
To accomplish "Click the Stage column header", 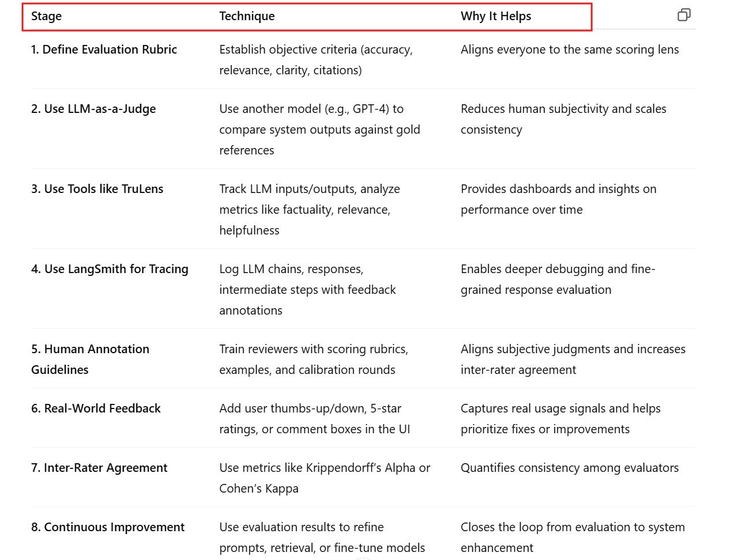I will pyautogui.click(x=47, y=16).
